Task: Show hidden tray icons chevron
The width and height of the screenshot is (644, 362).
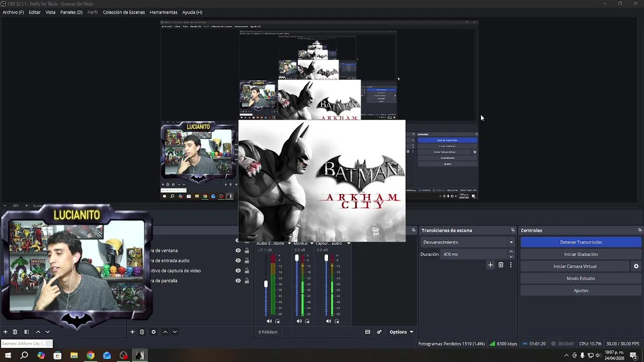Action: coord(566,355)
